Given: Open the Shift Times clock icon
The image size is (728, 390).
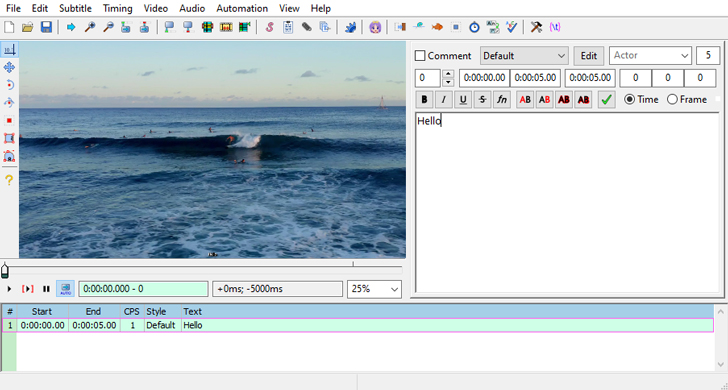Looking at the screenshot, I should (x=474, y=27).
